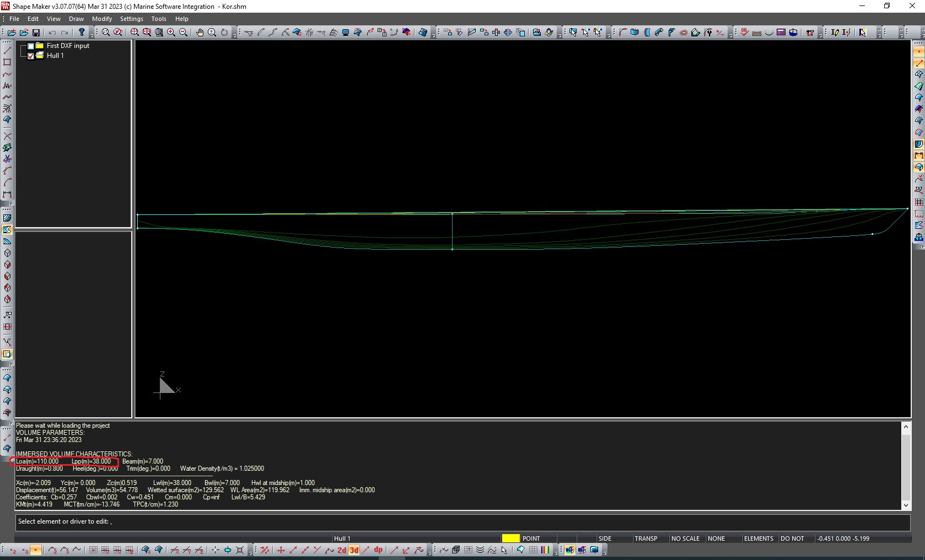Click the redo arrow icon
The image size is (925, 560).
tap(64, 33)
